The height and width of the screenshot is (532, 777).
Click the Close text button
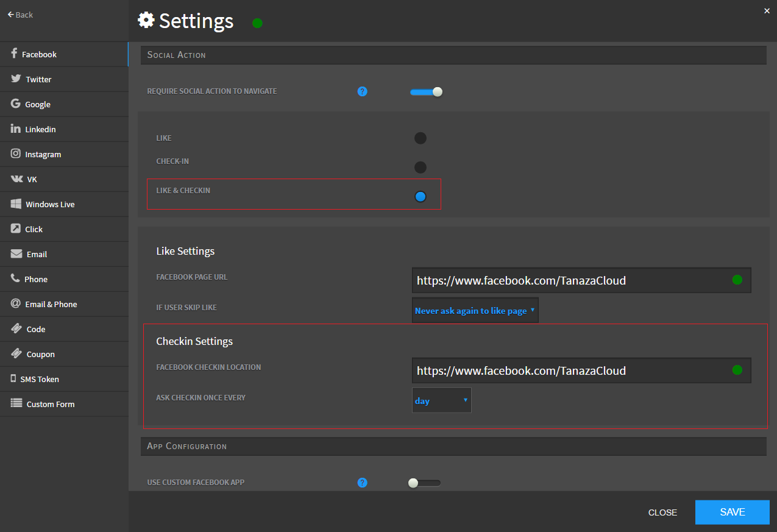point(662,512)
